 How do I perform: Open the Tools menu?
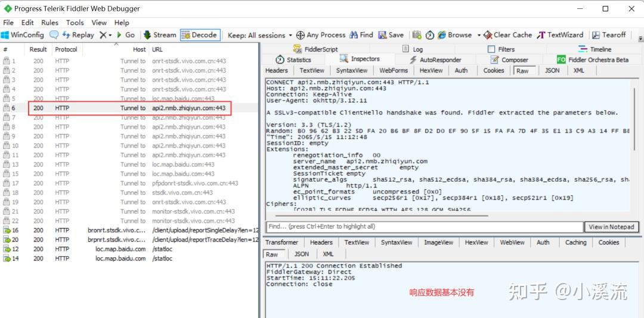(75, 23)
